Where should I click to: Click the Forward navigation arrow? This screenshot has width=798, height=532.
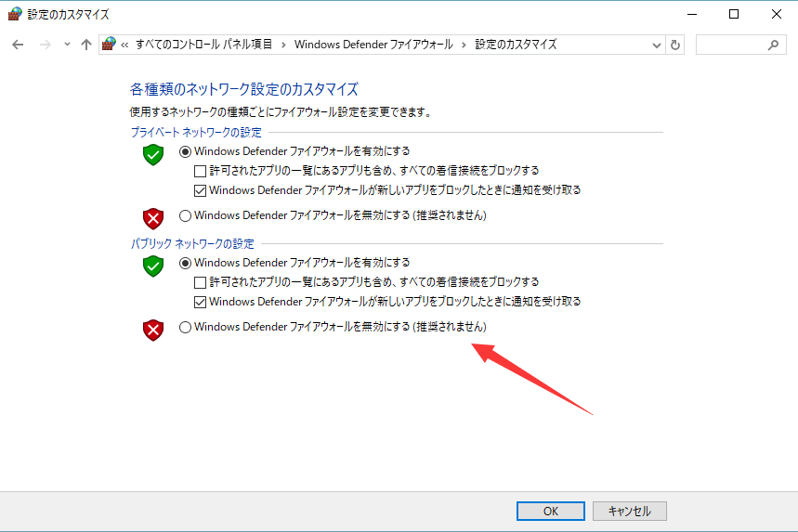(44, 45)
